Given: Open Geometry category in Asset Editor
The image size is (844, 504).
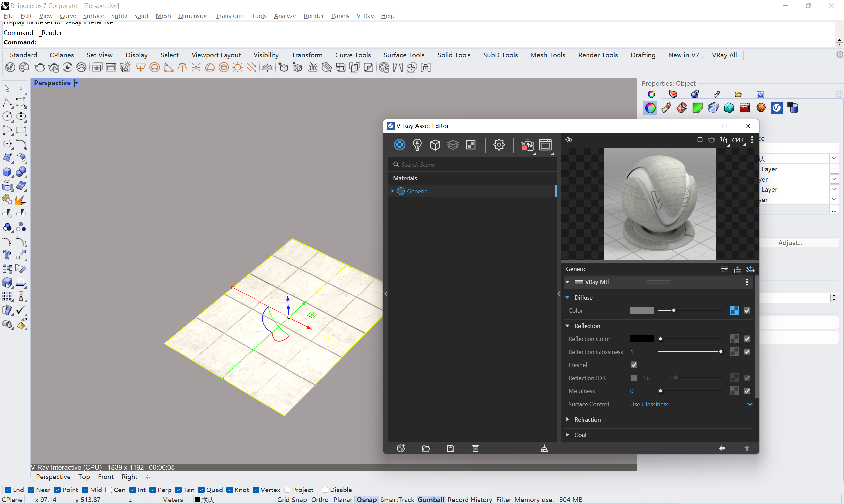Looking at the screenshot, I should pyautogui.click(x=435, y=145).
